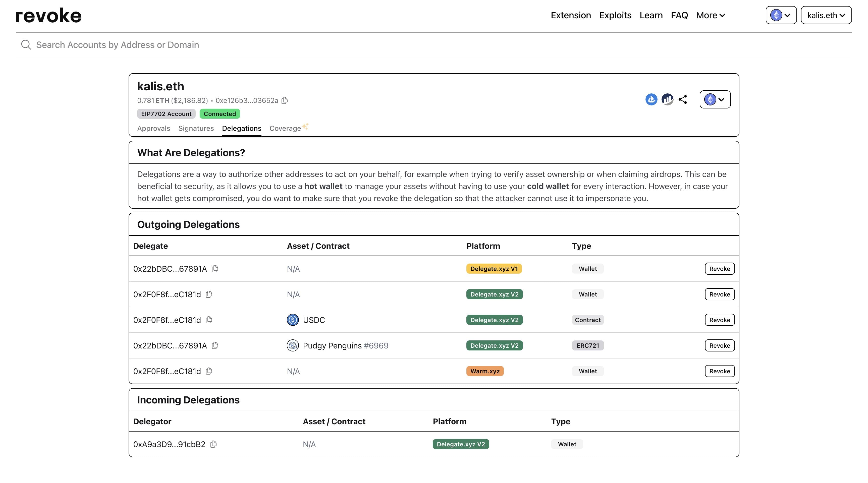The image size is (868, 483).
Task: Revoke the USDC contract delegation
Action: tap(719, 320)
